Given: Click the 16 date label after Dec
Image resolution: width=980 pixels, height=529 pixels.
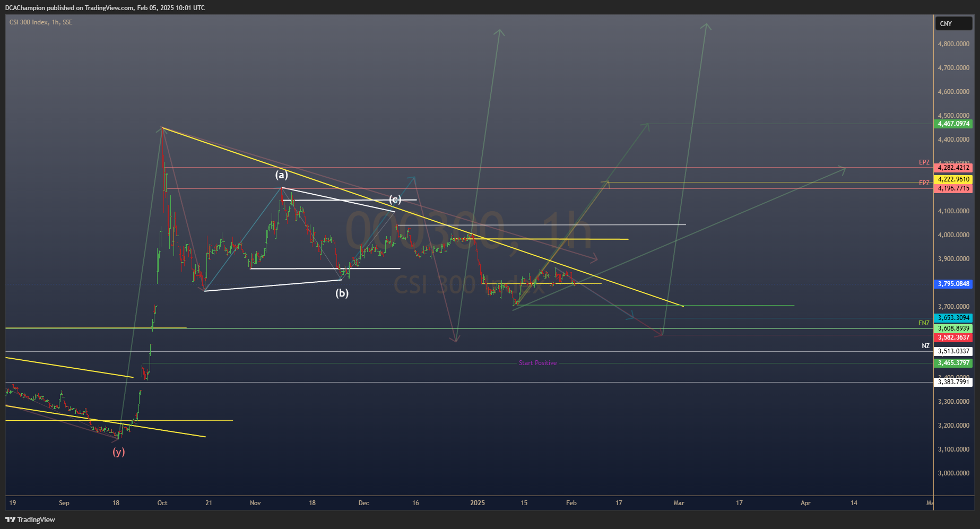Looking at the screenshot, I should [415, 503].
